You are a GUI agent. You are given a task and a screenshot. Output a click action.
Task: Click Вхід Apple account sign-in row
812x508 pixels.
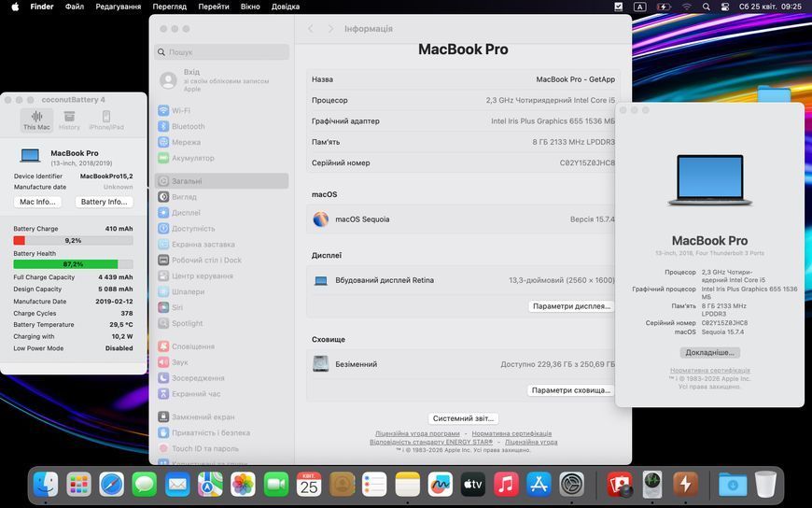pos(221,80)
